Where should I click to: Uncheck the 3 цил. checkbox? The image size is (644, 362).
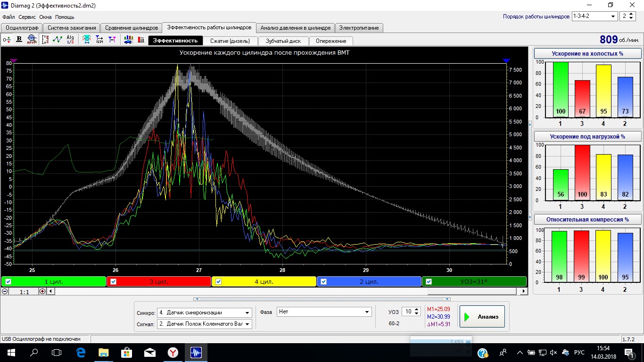(113, 282)
